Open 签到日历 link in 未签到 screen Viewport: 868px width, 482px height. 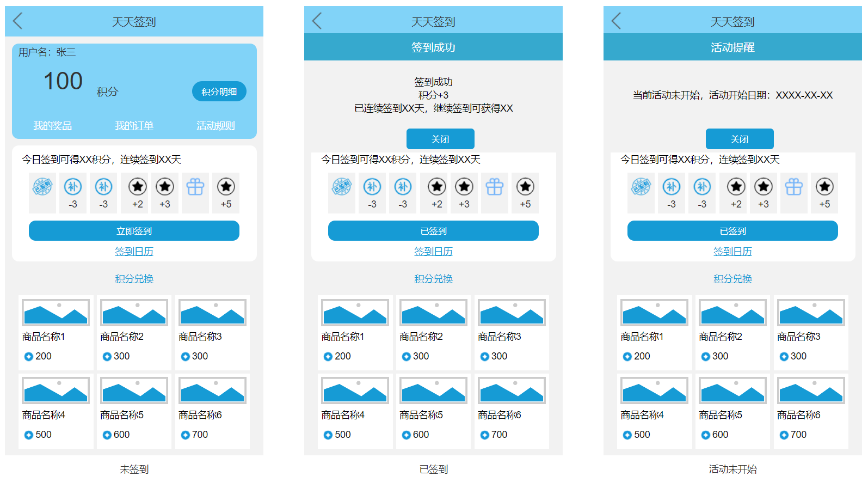pos(134,252)
